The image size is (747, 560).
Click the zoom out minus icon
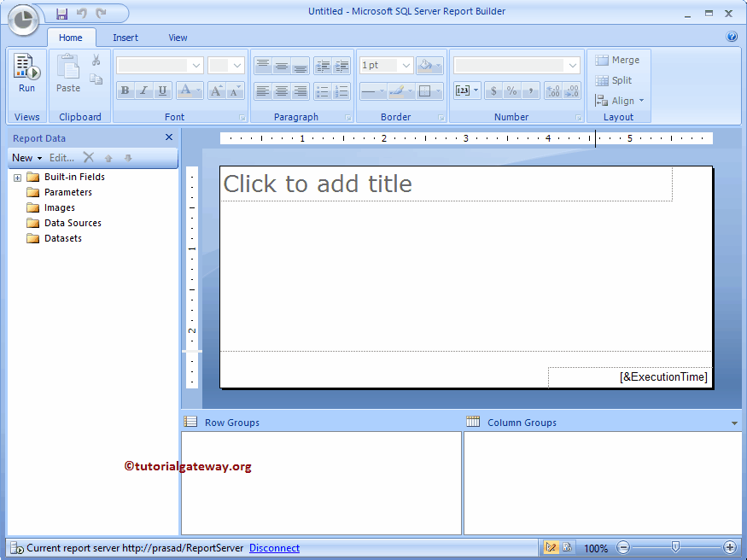(622, 547)
